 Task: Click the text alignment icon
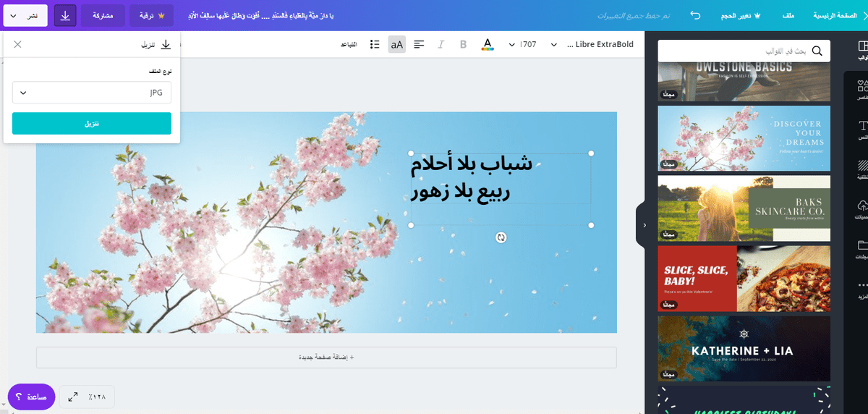tap(419, 45)
